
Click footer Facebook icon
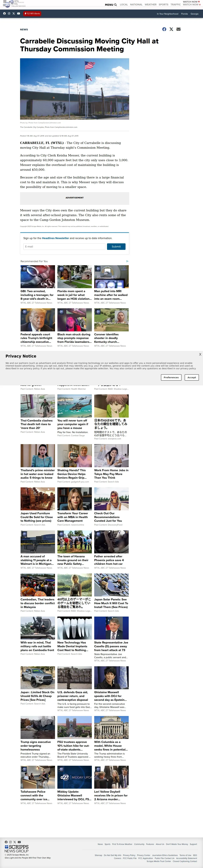pyautogui.click(x=6, y=842)
